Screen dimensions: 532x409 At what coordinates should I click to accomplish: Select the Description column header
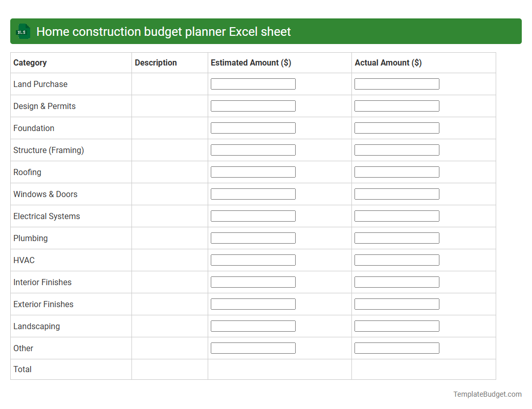[156, 62]
